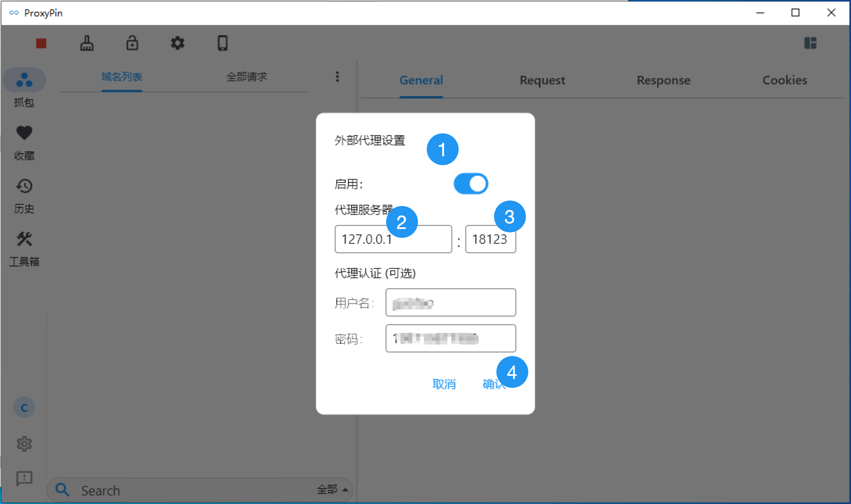Toggle the panel layout icon
851x504 pixels.
tap(810, 43)
